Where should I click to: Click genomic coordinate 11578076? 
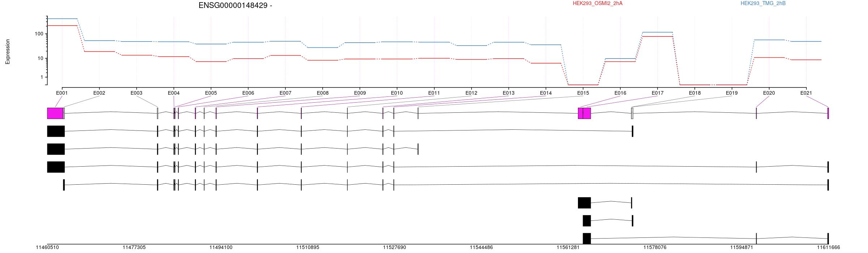(655, 248)
